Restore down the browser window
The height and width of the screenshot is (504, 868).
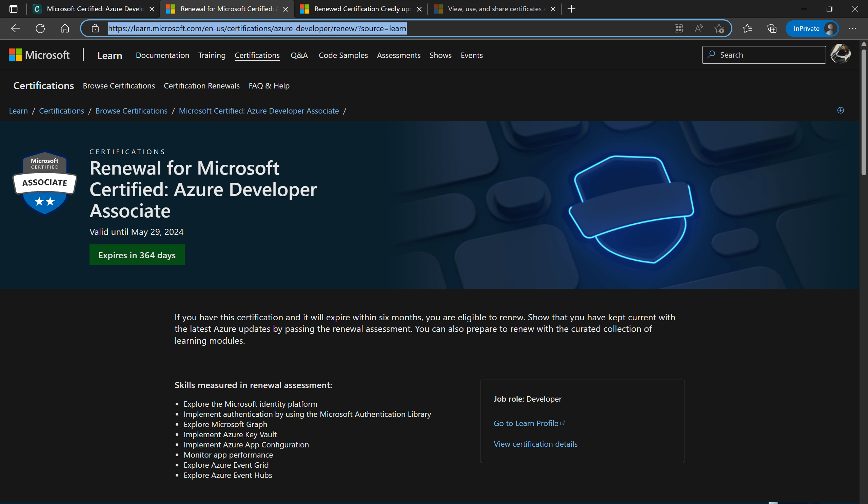[x=829, y=9]
